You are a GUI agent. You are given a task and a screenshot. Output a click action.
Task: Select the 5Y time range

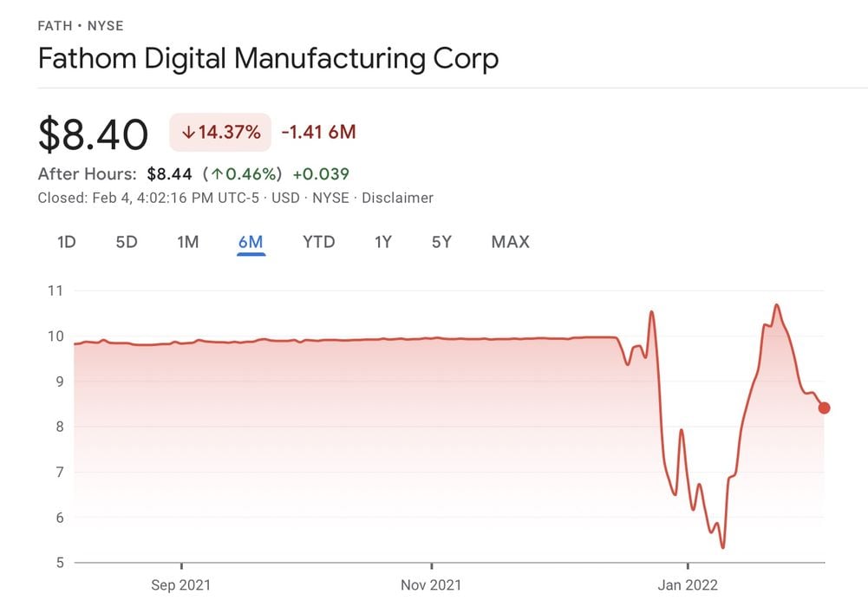[x=441, y=242]
